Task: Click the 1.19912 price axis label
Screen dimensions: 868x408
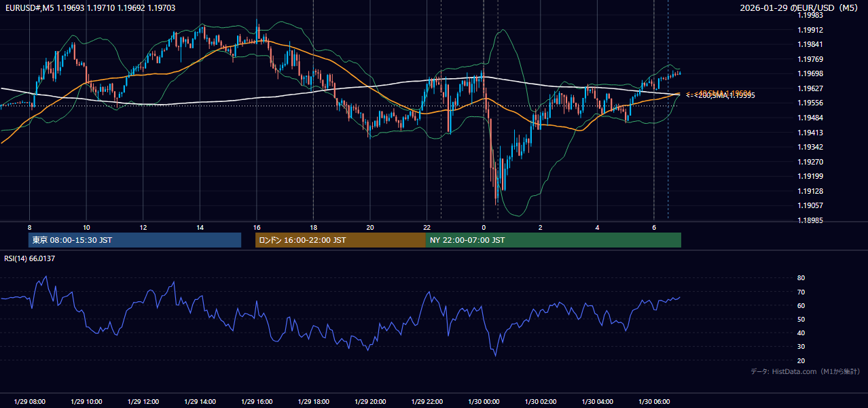Action: tap(810, 30)
